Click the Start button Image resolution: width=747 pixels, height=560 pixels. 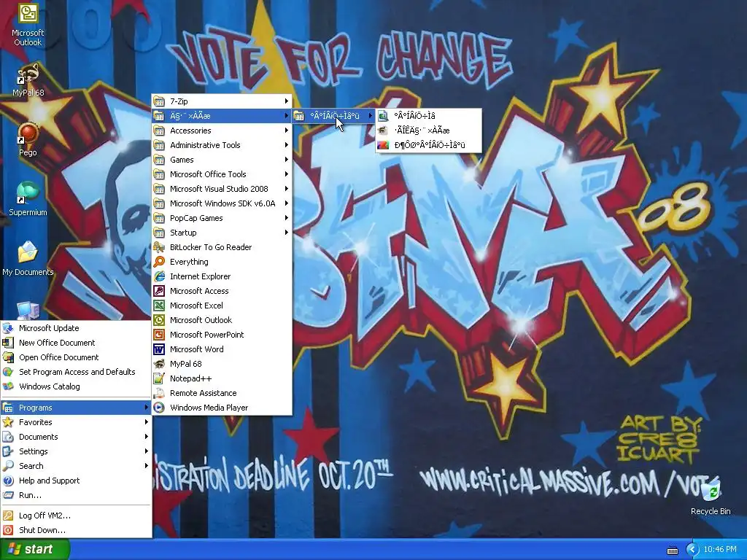tap(34, 549)
